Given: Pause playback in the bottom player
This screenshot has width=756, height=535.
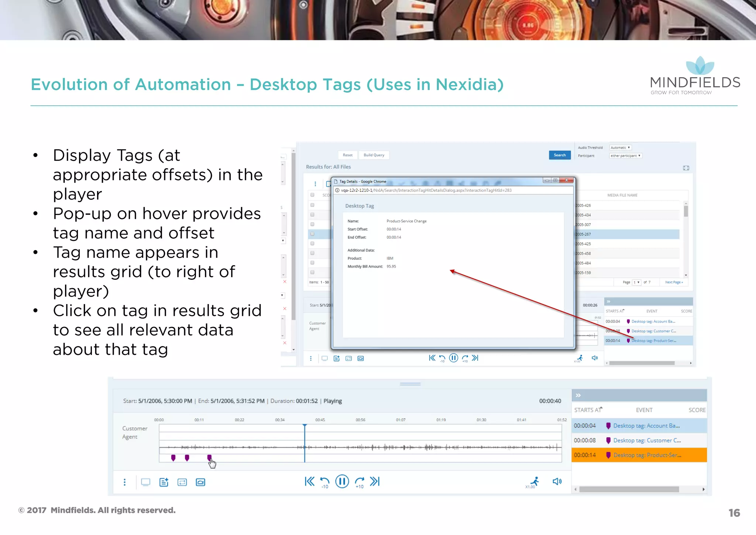Looking at the screenshot, I should point(342,481).
